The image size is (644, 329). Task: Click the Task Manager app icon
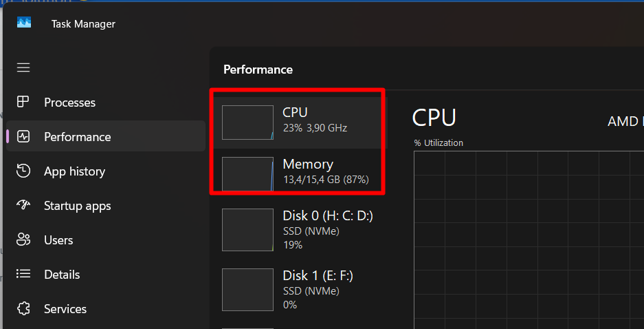tap(24, 22)
